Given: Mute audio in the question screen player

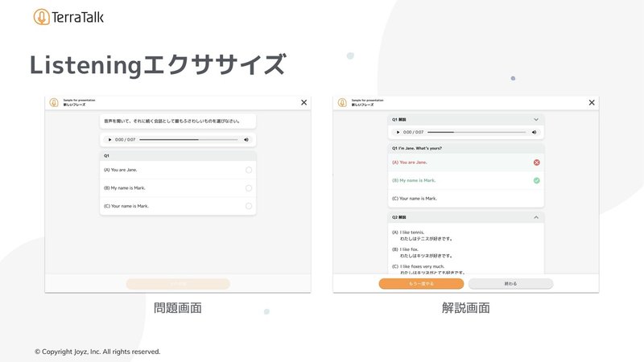Looking at the screenshot, I should 246,139.
